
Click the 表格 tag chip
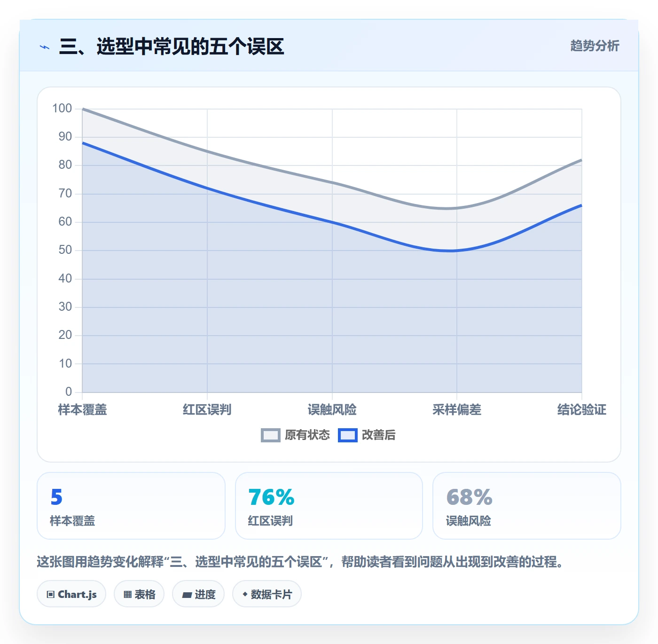tap(139, 594)
